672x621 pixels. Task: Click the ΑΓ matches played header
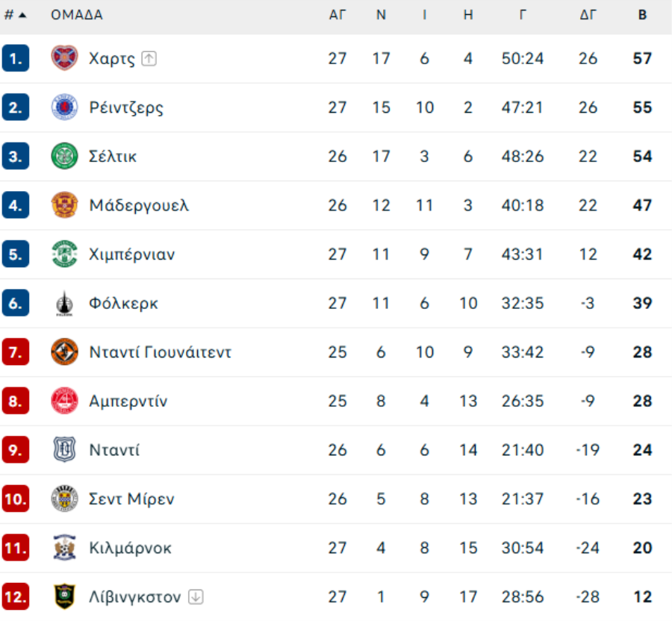[337, 15]
